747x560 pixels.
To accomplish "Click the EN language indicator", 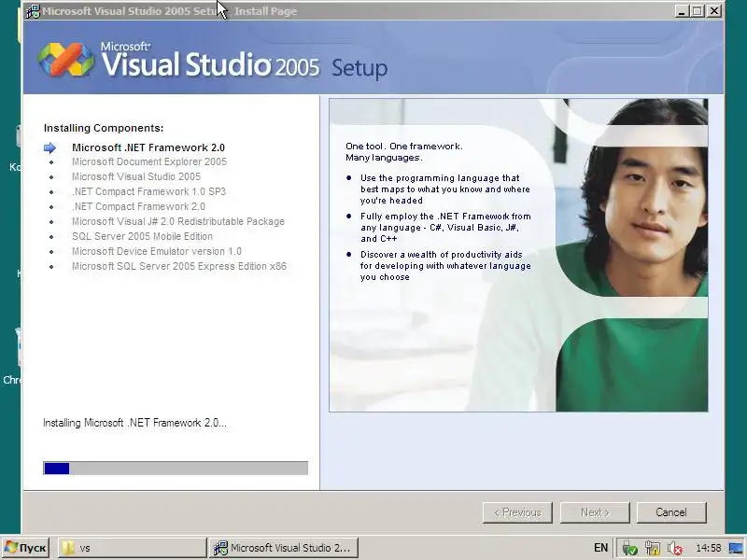I will point(600,548).
